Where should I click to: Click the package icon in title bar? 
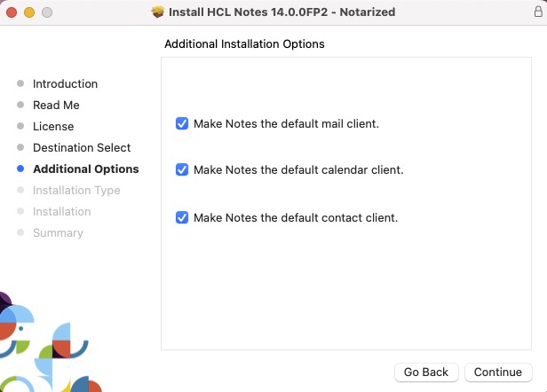158,12
